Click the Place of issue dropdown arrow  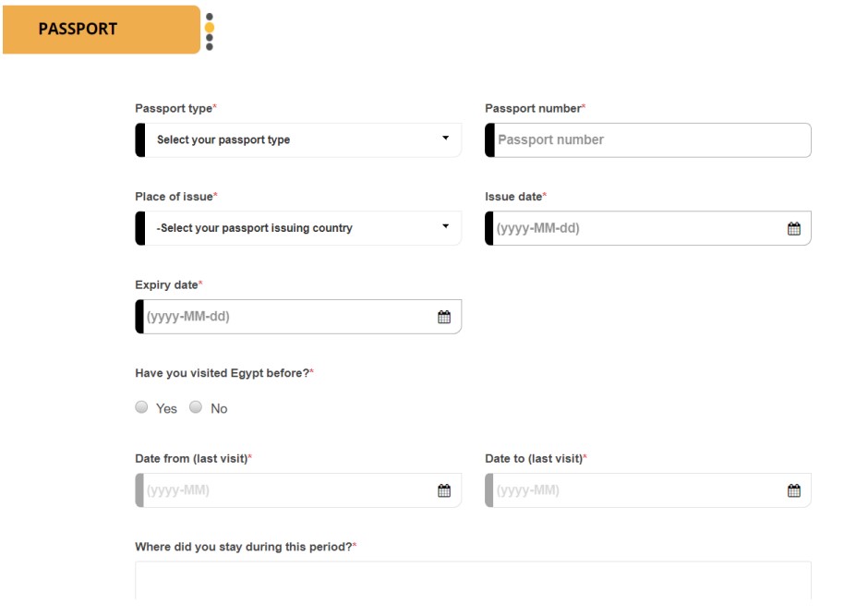point(445,226)
